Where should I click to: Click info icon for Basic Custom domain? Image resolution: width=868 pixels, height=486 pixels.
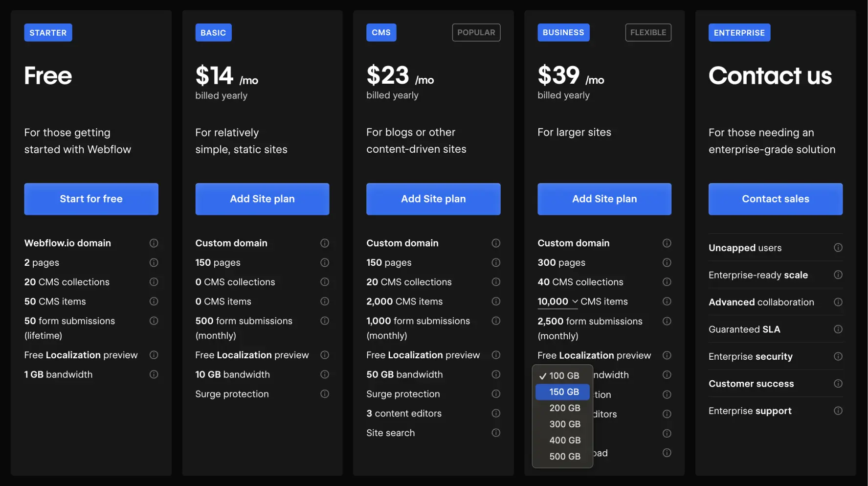(x=325, y=243)
